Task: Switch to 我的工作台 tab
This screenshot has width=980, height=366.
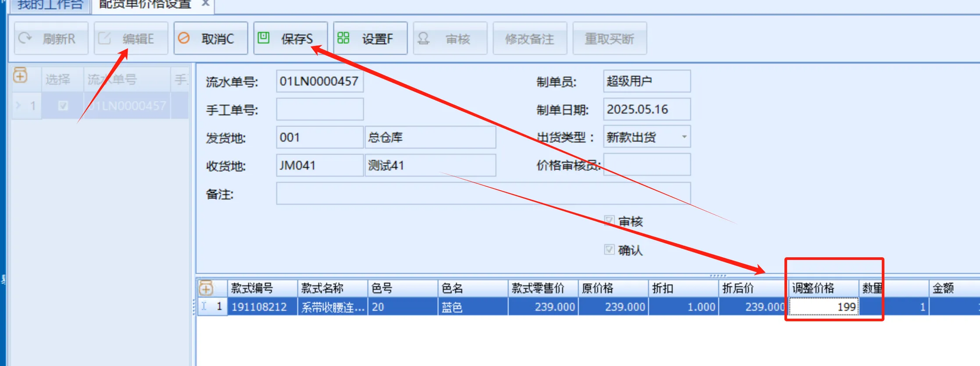Action: [50, 5]
